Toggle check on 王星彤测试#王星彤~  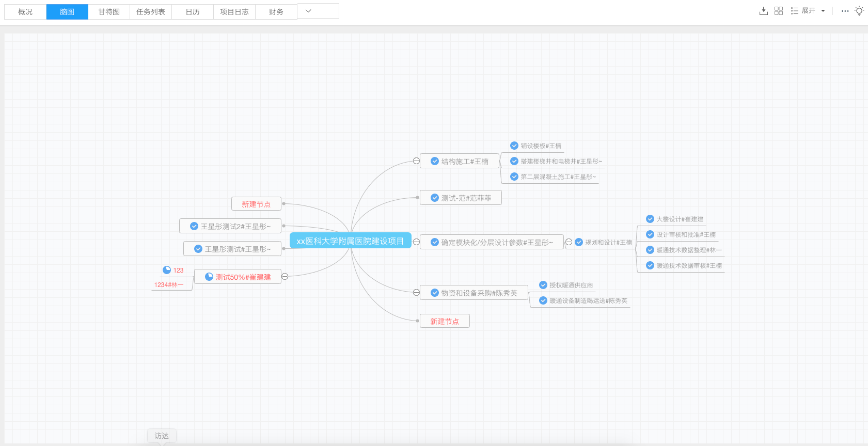point(198,249)
